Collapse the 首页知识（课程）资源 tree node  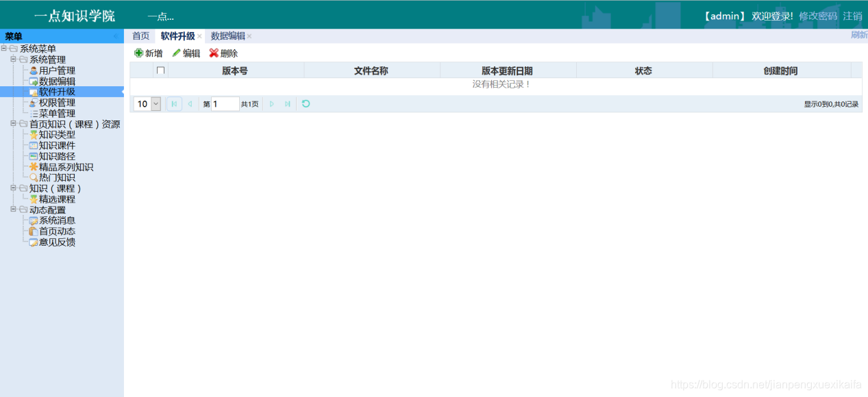(x=14, y=124)
